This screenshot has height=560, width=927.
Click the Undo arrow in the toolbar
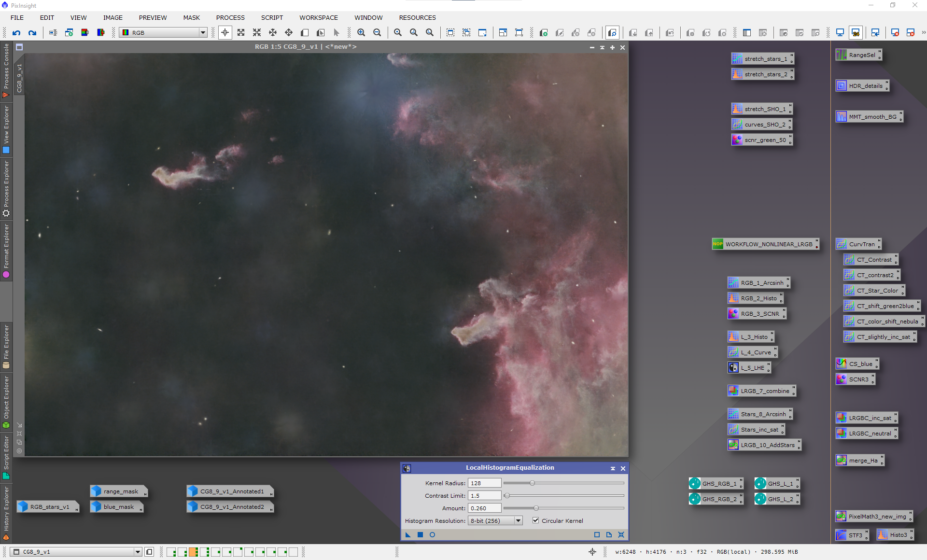[16, 33]
